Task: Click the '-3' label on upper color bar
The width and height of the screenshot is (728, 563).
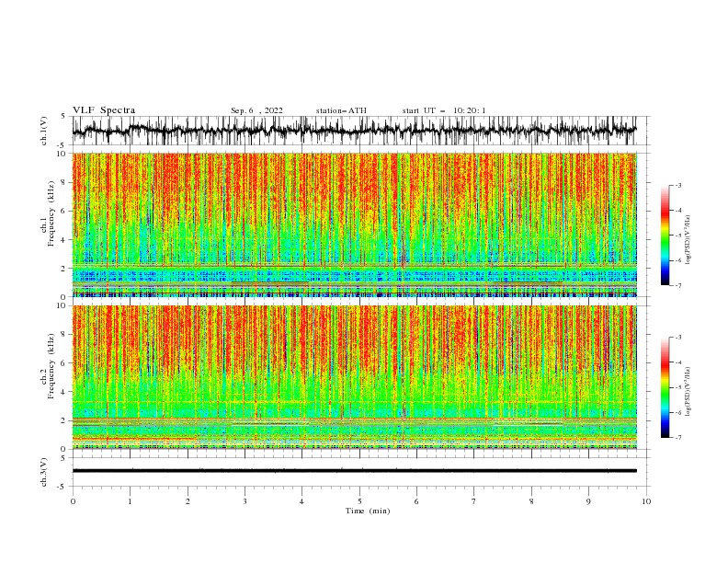Action: tap(677, 185)
